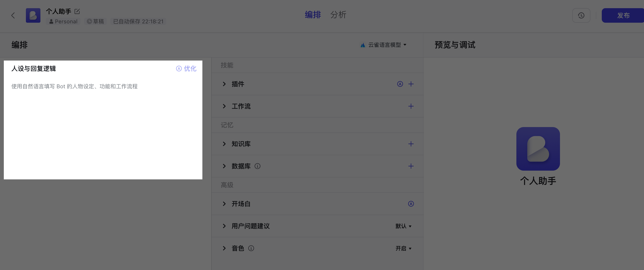The width and height of the screenshot is (644, 270).
Task: Open the 云雀语言模型 model dropdown
Action: [x=383, y=45]
